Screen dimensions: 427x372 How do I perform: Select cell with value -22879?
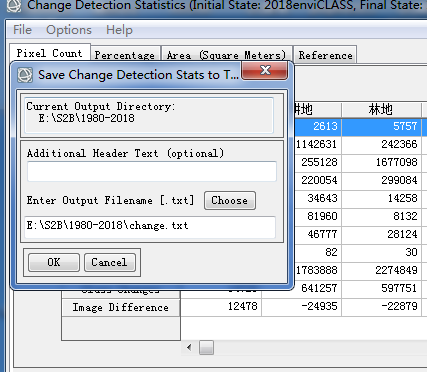381,306
